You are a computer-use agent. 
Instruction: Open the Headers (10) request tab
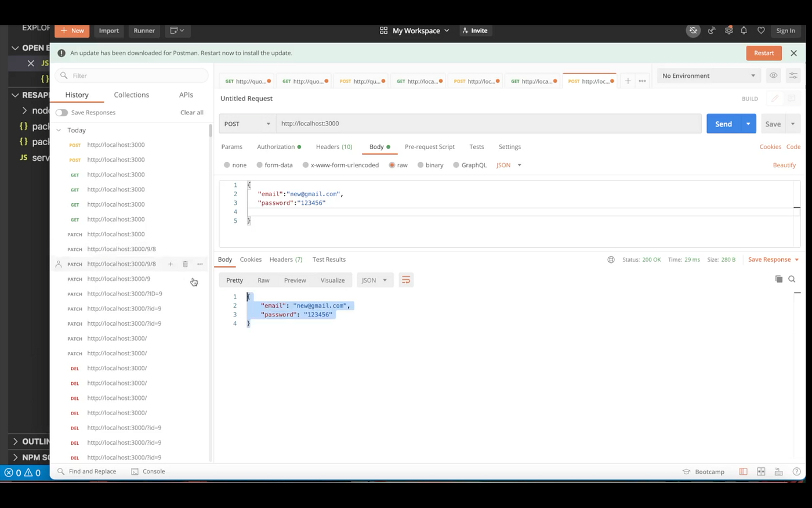tap(333, 147)
